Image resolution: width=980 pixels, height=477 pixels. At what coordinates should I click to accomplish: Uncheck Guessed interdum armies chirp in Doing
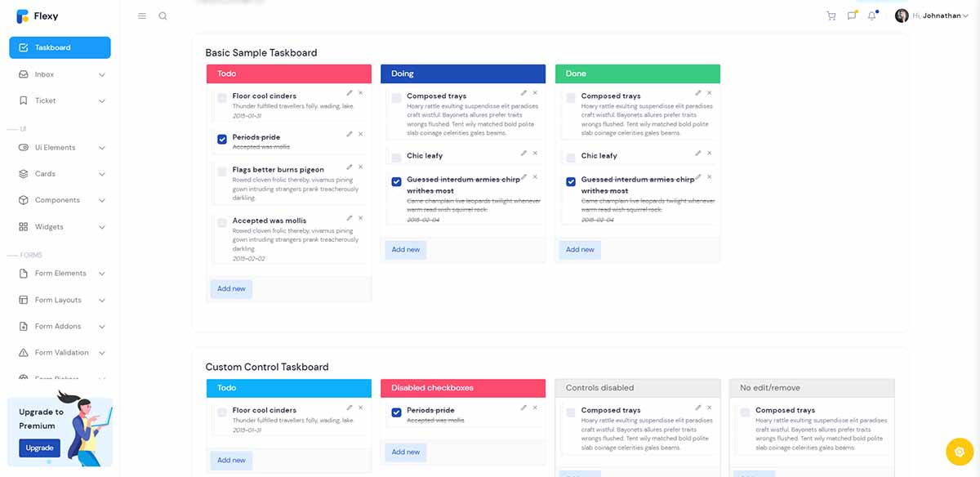(x=395, y=181)
